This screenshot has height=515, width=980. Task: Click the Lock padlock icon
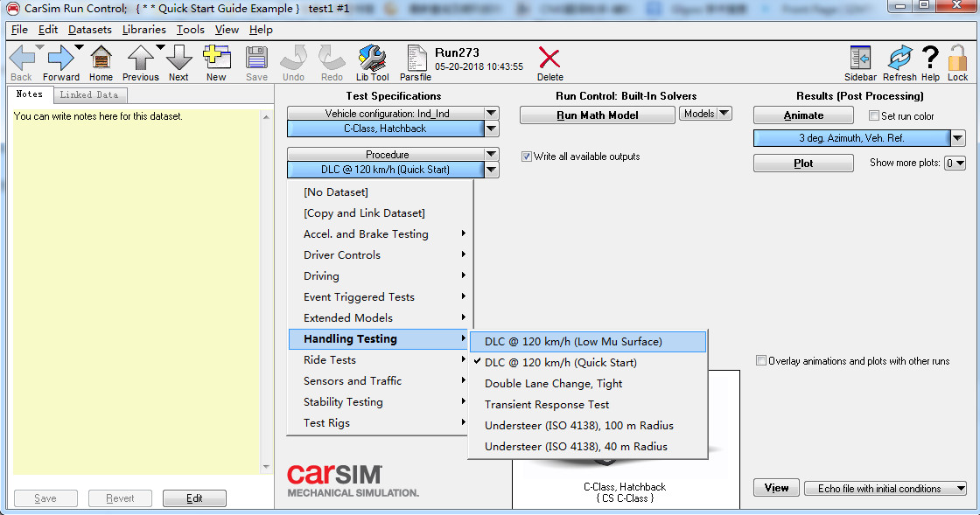click(957, 58)
